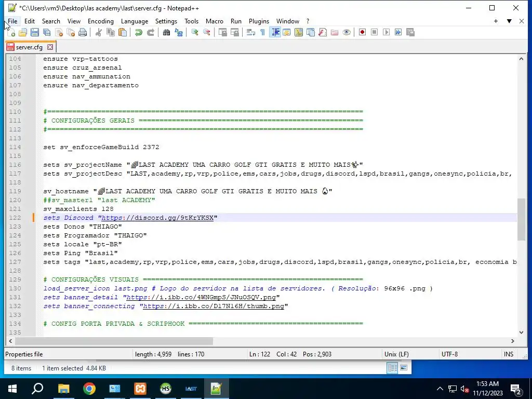Image resolution: width=532 pixels, height=399 pixels.
Task: Click the Close document toolbar icon
Action: (x=59, y=32)
